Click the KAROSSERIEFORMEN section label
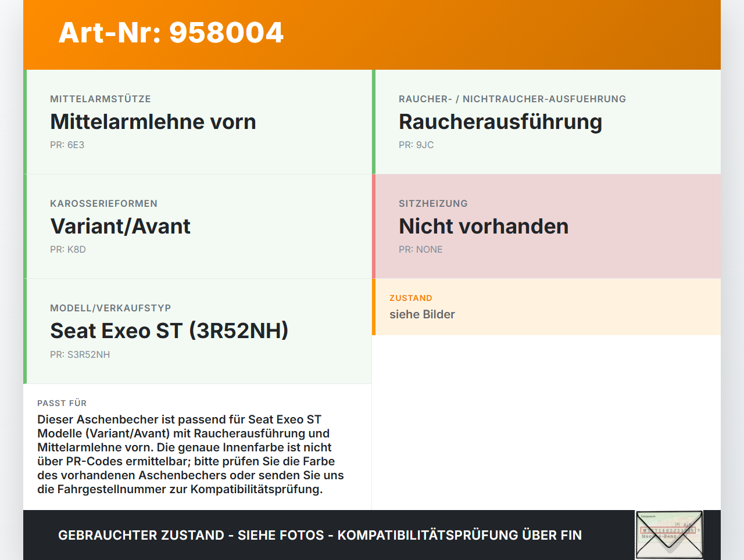744x560 pixels. [x=104, y=203]
